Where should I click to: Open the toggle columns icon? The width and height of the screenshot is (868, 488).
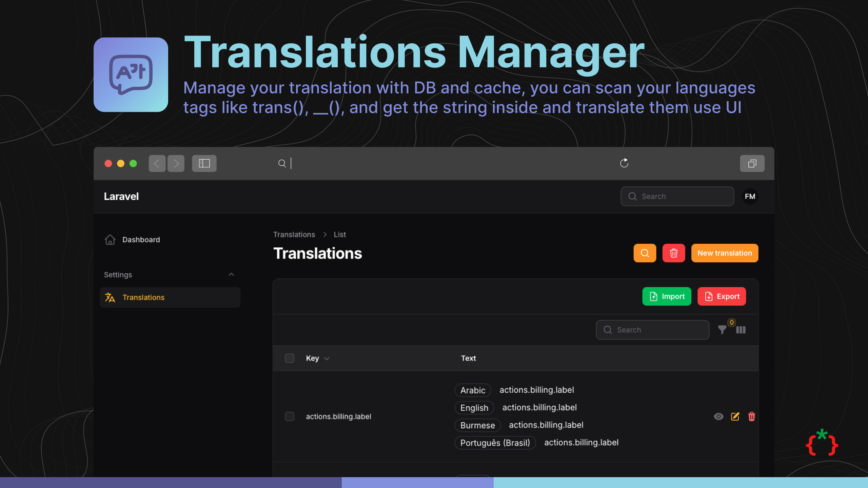tap(741, 330)
